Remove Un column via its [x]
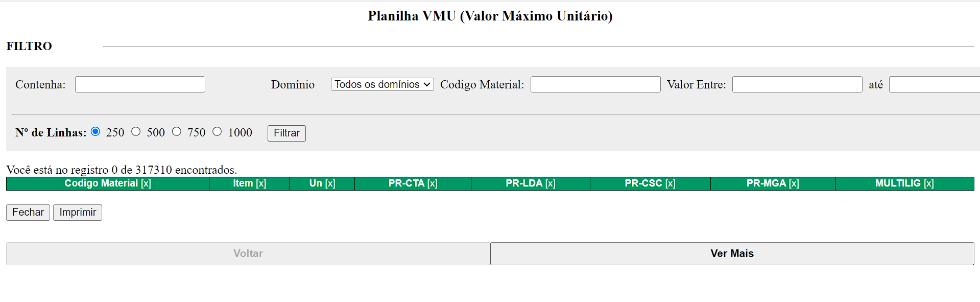 (330, 183)
